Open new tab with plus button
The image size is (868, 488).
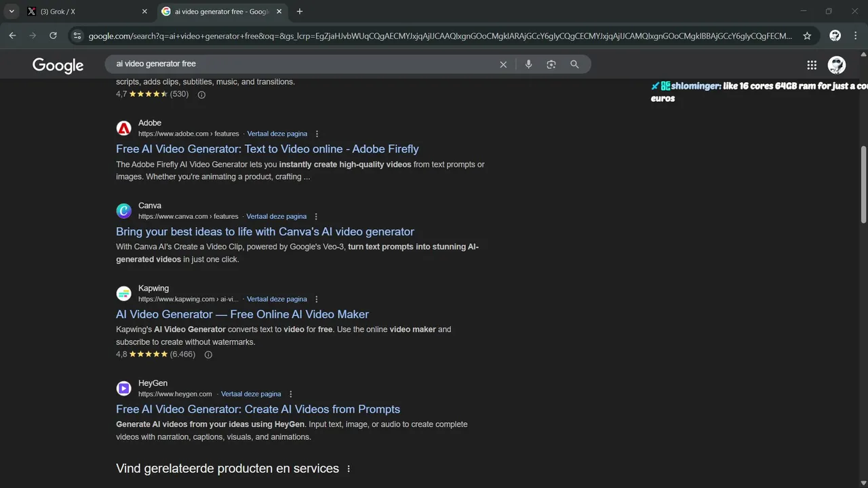[x=300, y=12]
